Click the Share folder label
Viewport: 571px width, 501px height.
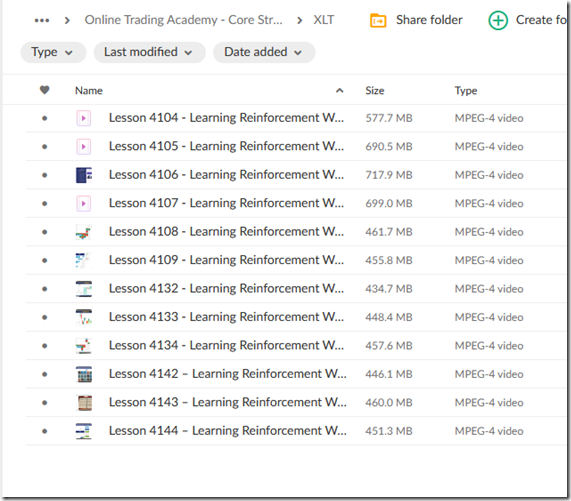(429, 20)
